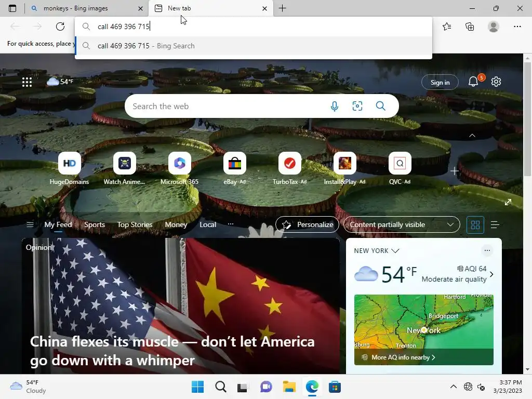Start voice search with microphone icon
Screen dimensions: 532x399
point(335,106)
